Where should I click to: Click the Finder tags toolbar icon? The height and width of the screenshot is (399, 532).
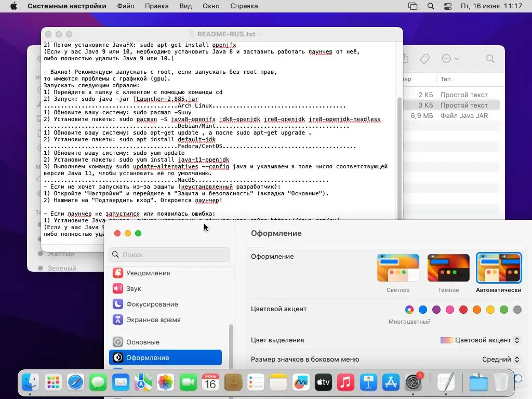(x=424, y=59)
